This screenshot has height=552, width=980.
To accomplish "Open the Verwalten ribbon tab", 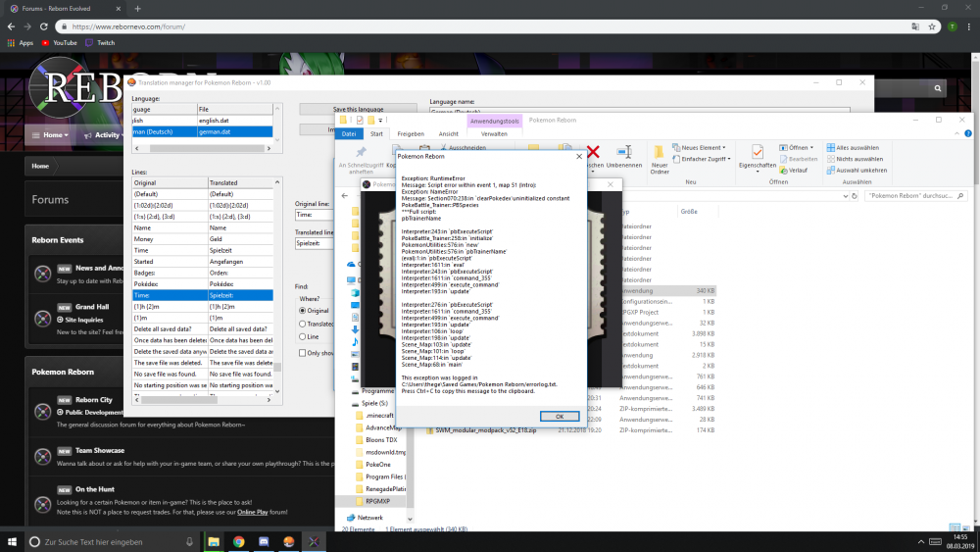I will 494,133.
